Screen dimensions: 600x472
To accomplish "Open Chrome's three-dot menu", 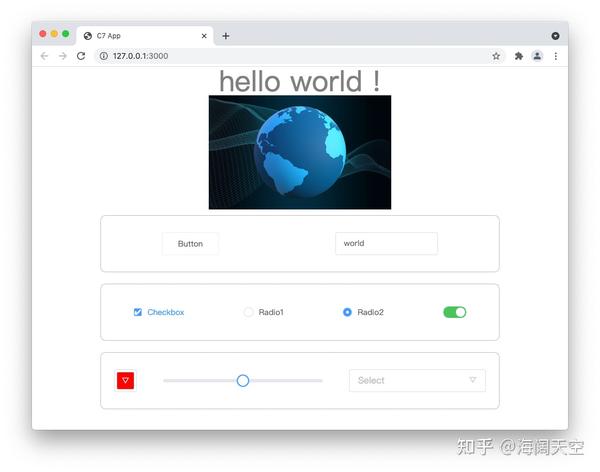I will pyautogui.click(x=556, y=56).
